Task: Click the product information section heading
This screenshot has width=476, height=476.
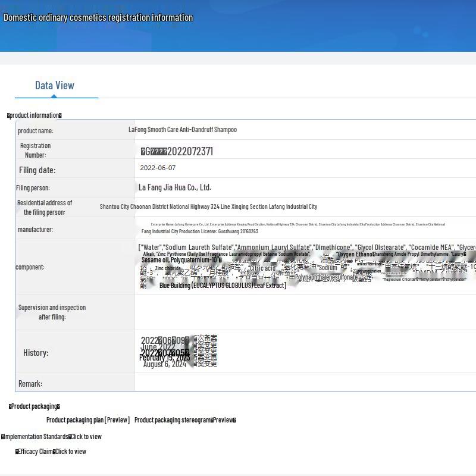Action: click(35, 115)
